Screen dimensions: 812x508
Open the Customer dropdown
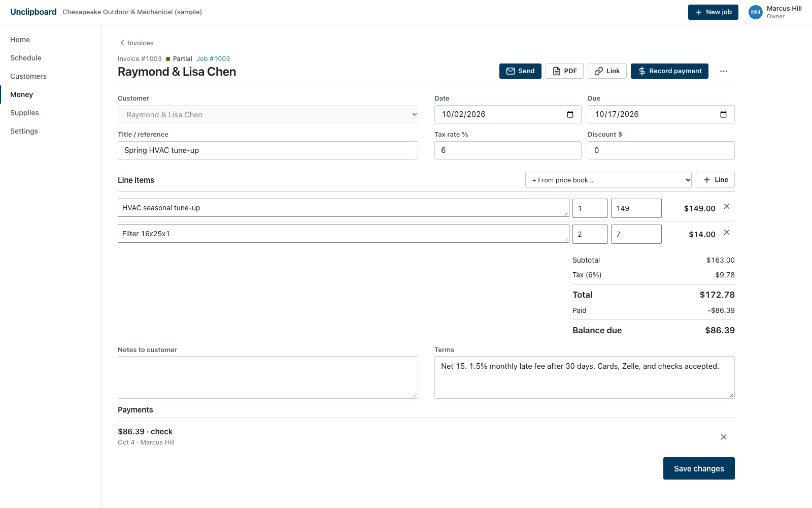pos(268,114)
